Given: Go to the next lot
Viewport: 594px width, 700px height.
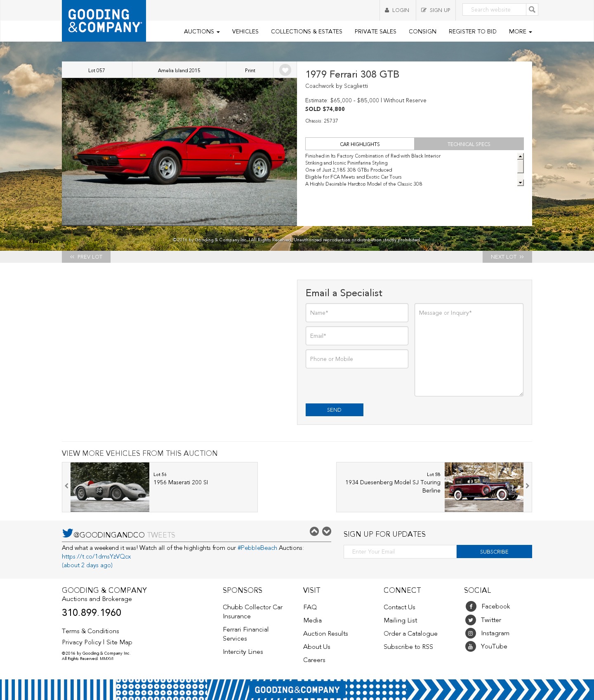Looking at the screenshot, I should tap(507, 257).
